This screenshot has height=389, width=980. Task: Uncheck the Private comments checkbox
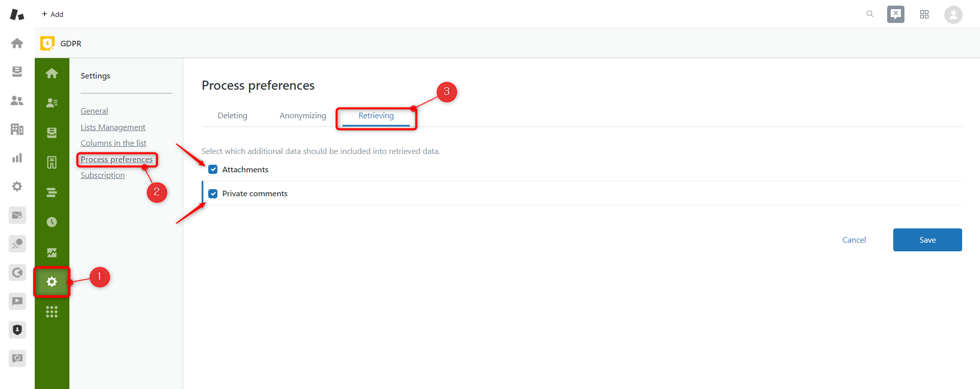point(213,194)
